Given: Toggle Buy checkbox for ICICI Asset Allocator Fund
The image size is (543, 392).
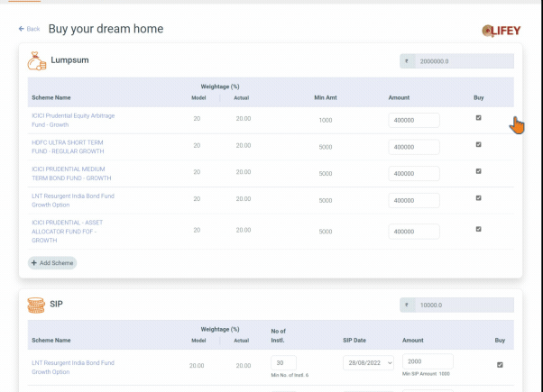Looking at the screenshot, I should coord(478,229).
